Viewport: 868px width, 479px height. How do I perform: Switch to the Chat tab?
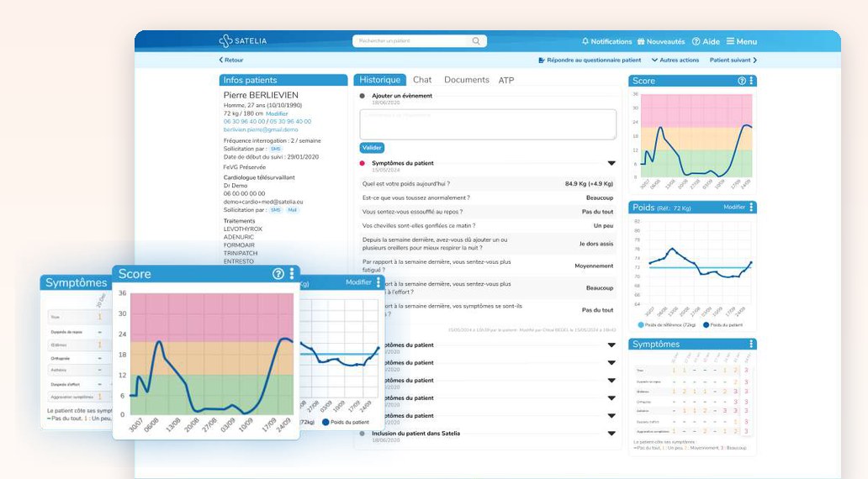422,80
